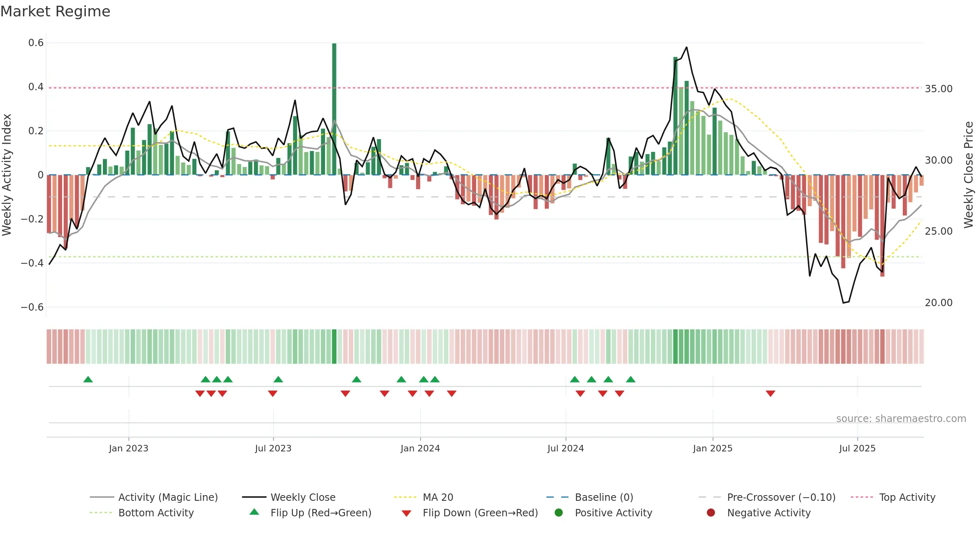The width and height of the screenshot is (980, 551).
Task: Click the yellow dotted MA 20 legend swatch
Action: (x=405, y=497)
